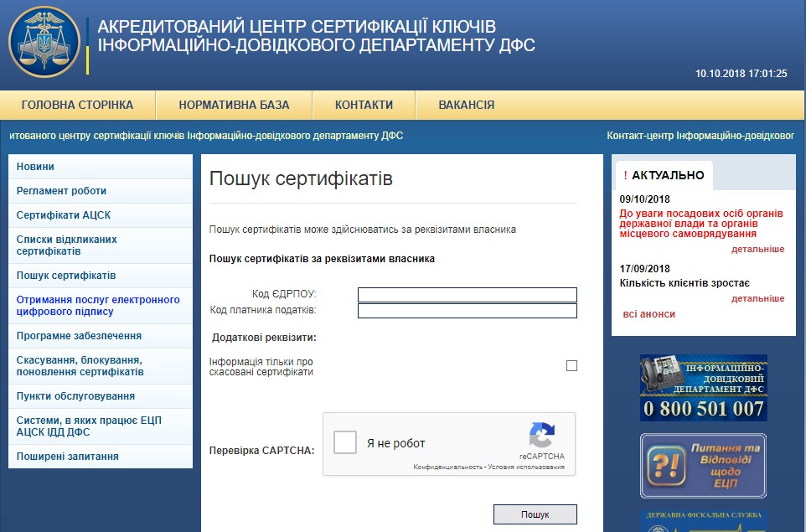
Task: Focus the Код платника податків field
Action: (x=467, y=311)
